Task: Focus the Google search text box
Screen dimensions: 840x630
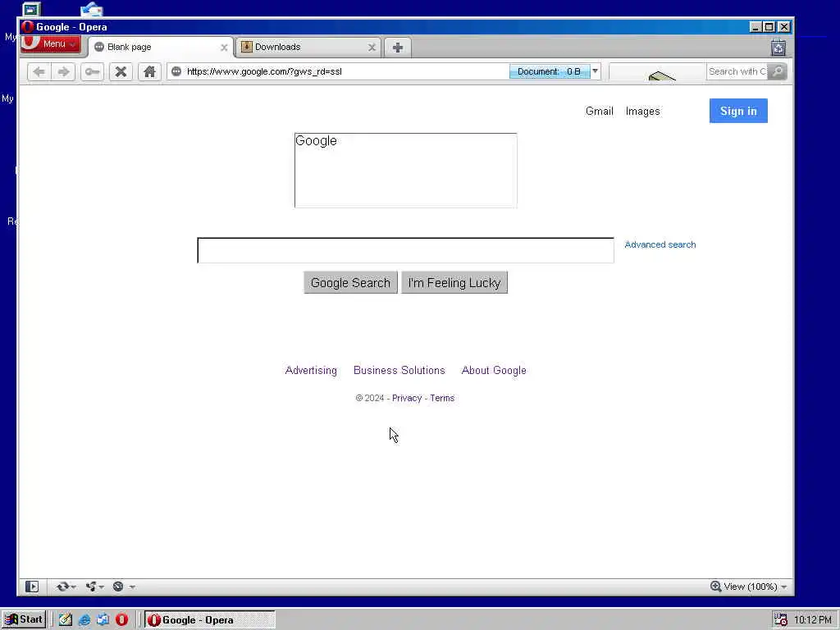Action: click(405, 250)
